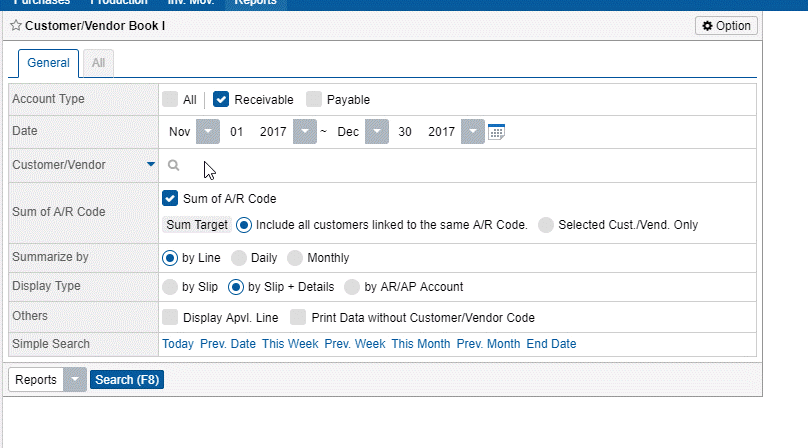Open the end month Dec dropdown
The width and height of the screenshot is (808, 448).
pos(377,131)
